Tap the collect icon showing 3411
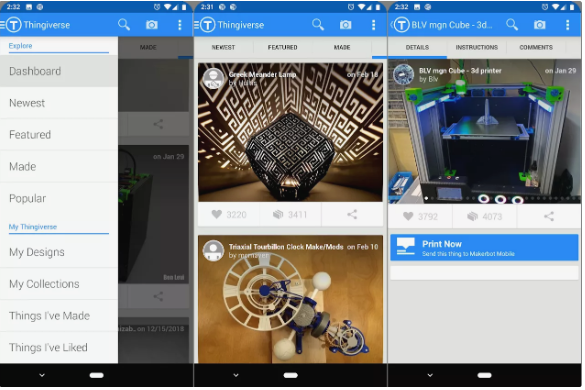585x390 pixels. click(x=278, y=215)
